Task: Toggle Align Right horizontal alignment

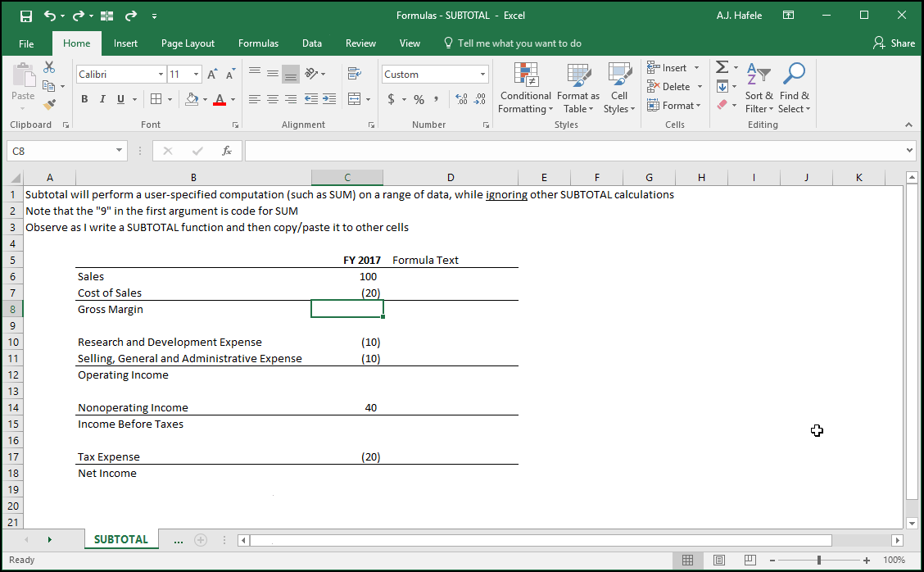Action: [x=291, y=99]
